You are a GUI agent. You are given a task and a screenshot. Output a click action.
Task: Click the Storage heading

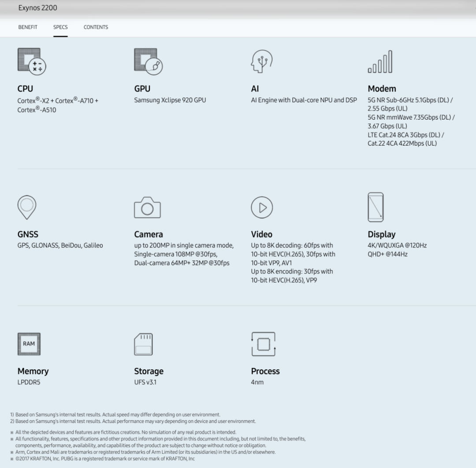tap(149, 371)
